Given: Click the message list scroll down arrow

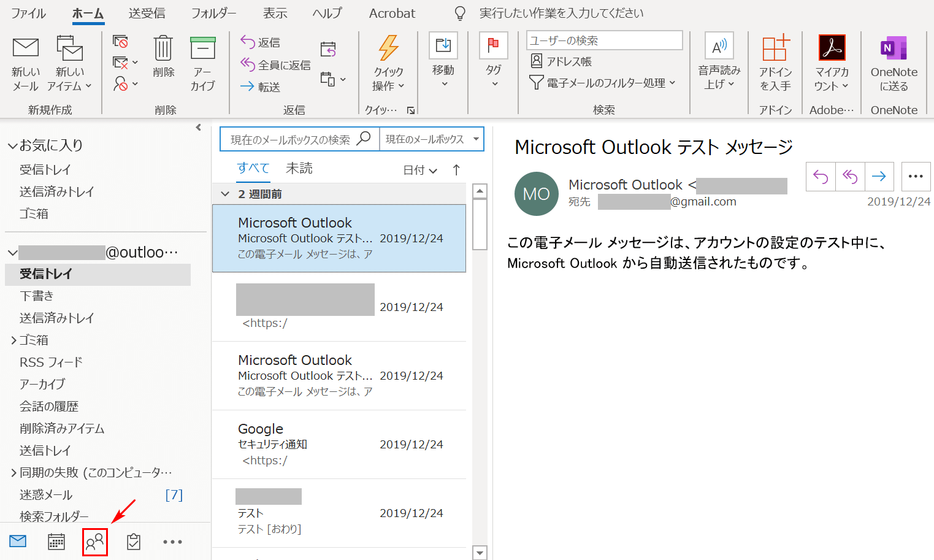Looking at the screenshot, I should point(480,553).
